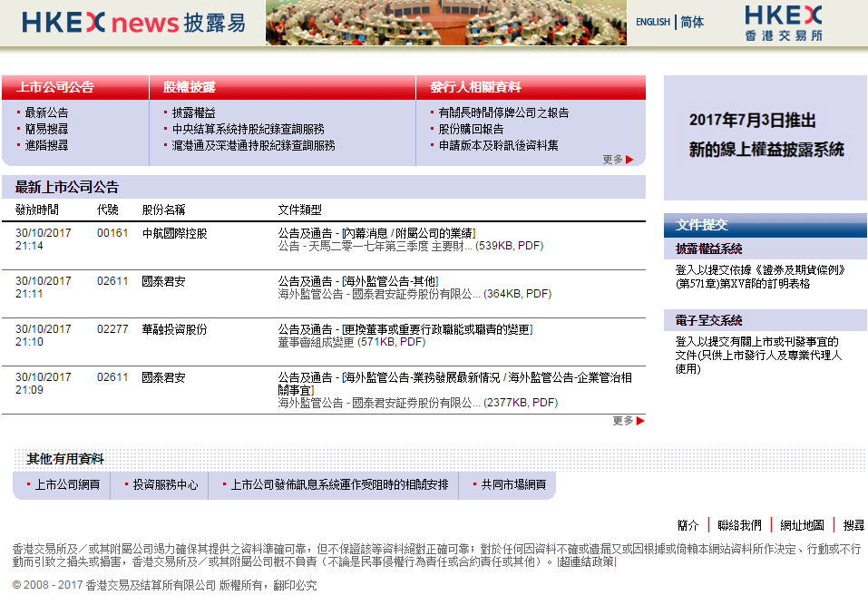The height and width of the screenshot is (605, 868).
Task: Click stock code 00161
Action: pos(112,233)
